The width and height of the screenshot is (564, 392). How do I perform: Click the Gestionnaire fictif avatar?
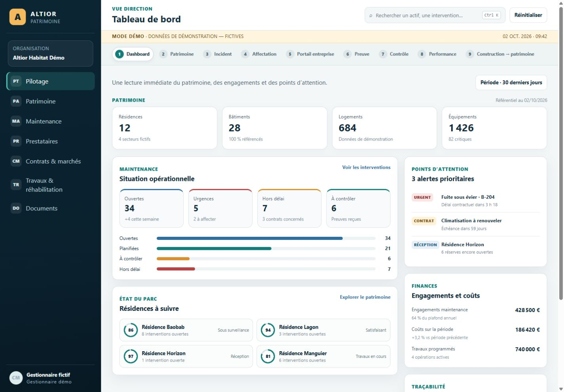click(x=16, y=378)
